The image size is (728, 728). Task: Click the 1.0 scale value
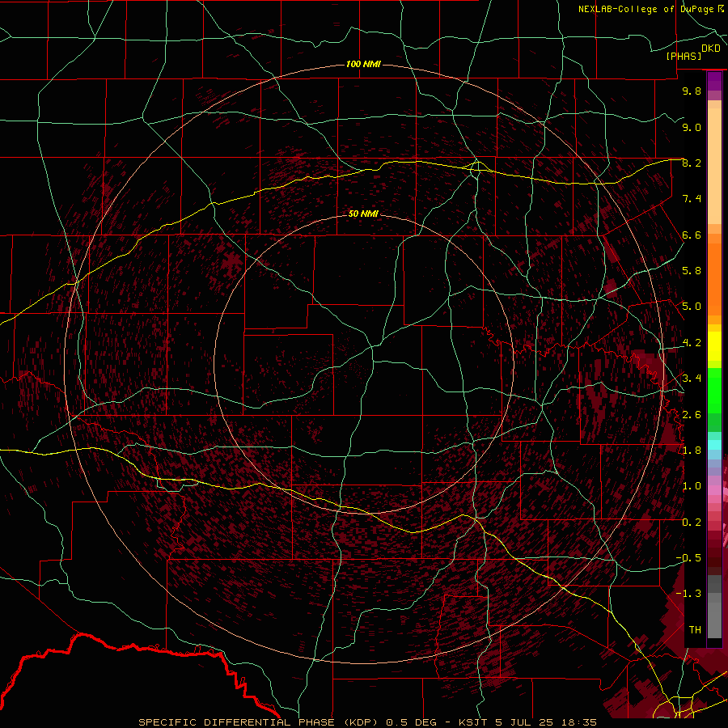pyautogui.click(x=692, y=486)
